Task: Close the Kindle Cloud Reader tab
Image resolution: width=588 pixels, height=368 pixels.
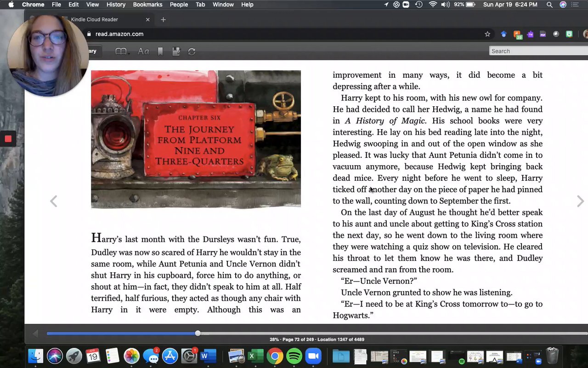Action: tap(147, 19)
